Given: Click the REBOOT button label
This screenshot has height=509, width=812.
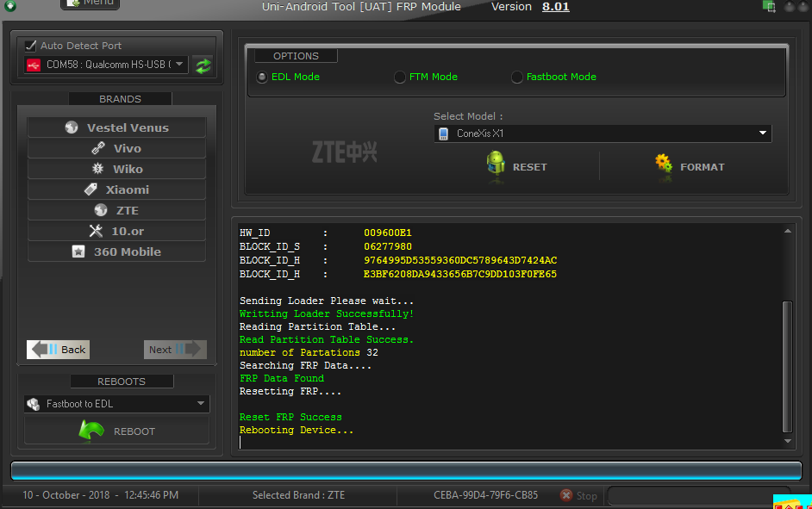Looking at the screenshot, I should point(134,431).
